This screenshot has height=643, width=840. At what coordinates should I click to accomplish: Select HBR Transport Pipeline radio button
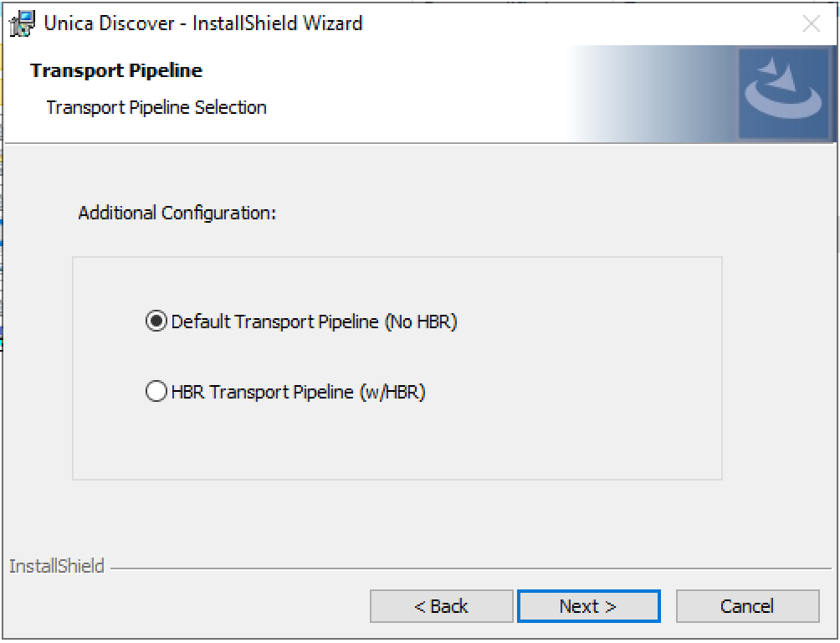point(156,392)
